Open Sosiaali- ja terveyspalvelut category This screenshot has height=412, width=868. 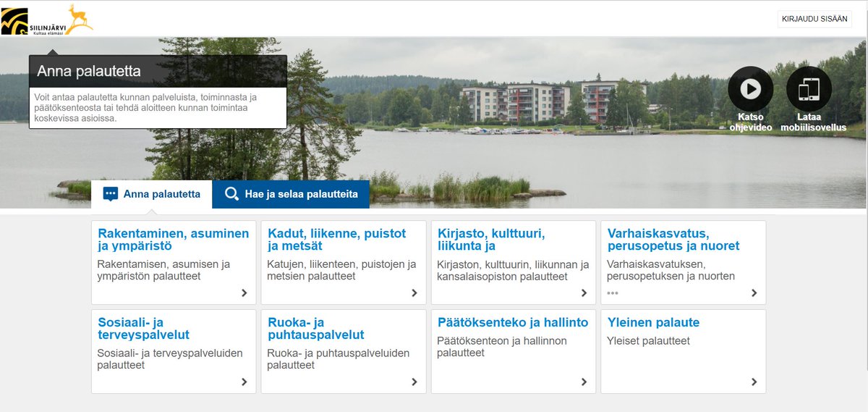[174, 351]
